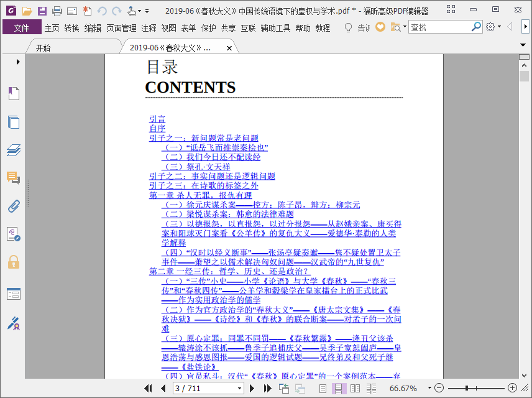Open the 视图 ribbon tab
This screenshot has width=532, height=398.
tap(168, 28)
